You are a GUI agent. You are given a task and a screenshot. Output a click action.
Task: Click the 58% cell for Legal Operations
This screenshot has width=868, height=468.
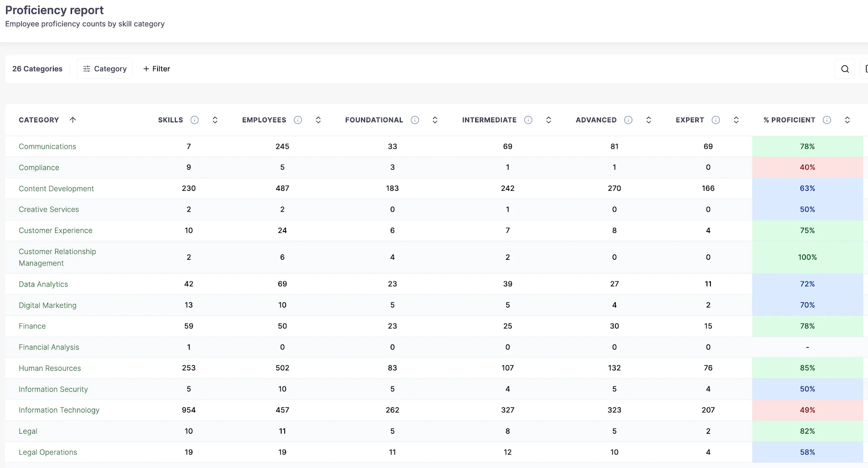click(x=807, y=452)
